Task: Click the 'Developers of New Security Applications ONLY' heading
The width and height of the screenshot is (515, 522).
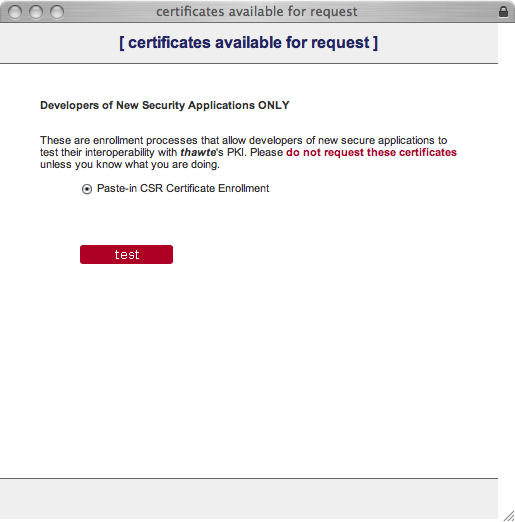Action: (x=165, y=105)
